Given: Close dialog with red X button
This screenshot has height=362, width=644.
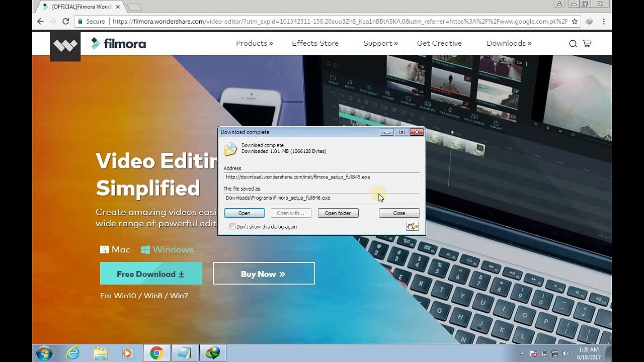Looking at the screenshot, I should point(417,132).
